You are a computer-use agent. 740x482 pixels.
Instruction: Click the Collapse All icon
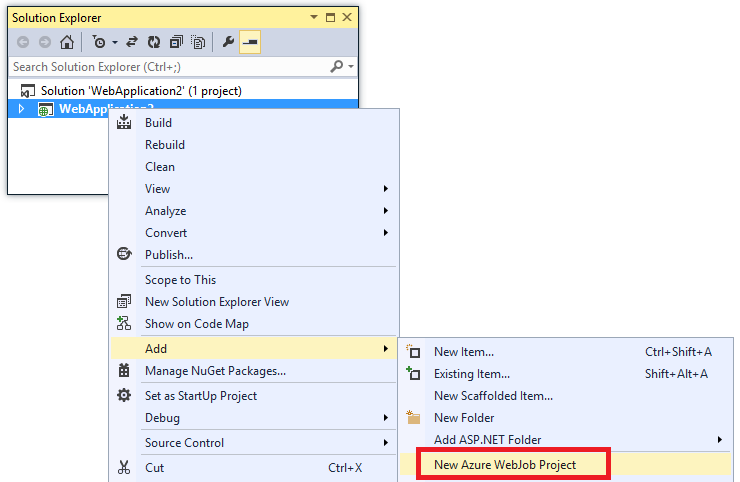click(177, 42)
